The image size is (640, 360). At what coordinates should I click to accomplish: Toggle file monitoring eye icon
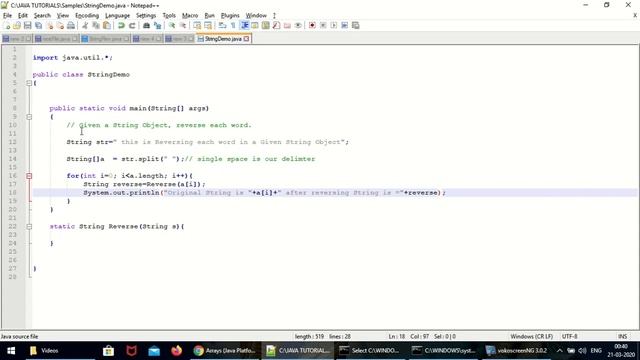pyautogui.click(x=298, y=25)
